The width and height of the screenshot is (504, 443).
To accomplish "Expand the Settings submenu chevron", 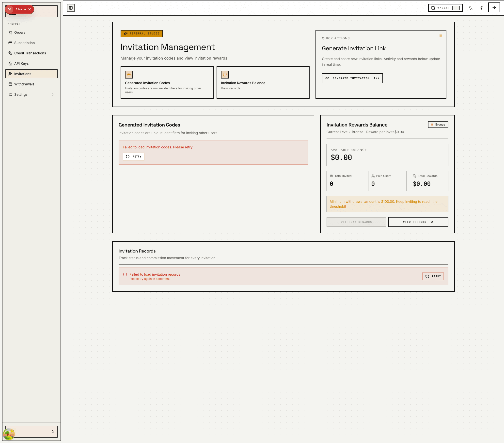I will 52,95.
